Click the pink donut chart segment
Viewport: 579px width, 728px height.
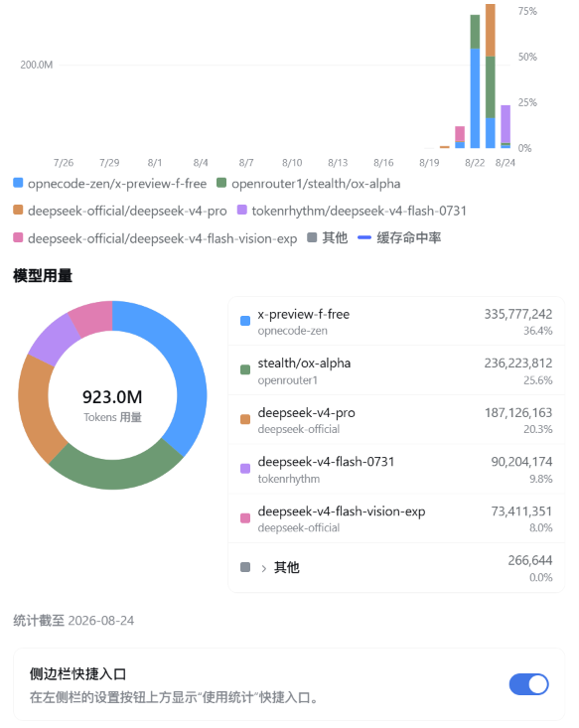pos(93,318)
